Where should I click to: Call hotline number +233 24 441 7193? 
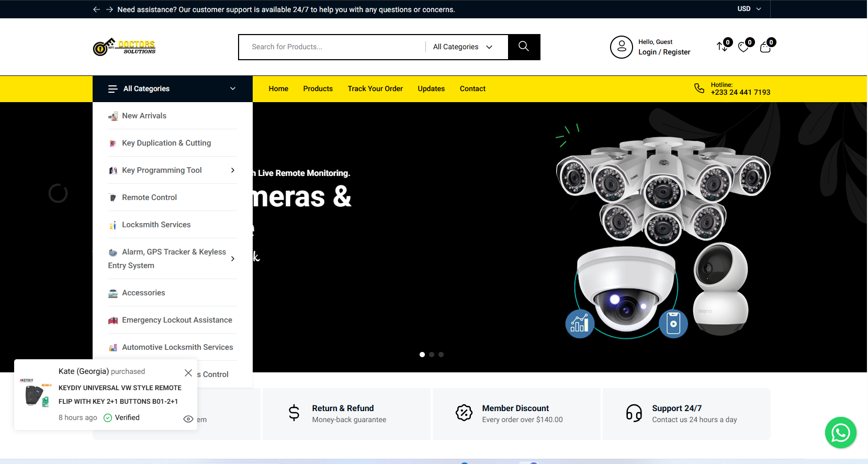(x=740, y=92)
